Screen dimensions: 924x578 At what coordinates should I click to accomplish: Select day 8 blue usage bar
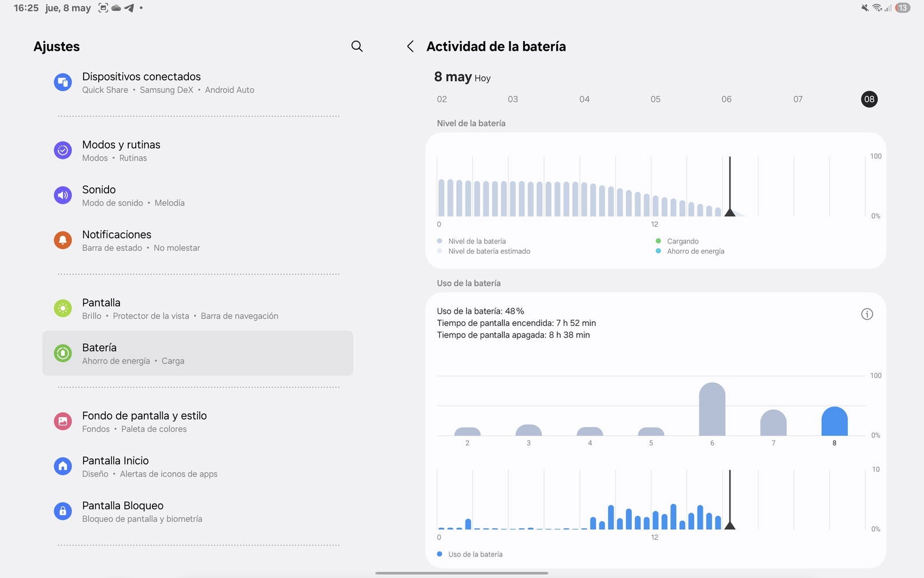pyautogui.click(x=834, y=421)
